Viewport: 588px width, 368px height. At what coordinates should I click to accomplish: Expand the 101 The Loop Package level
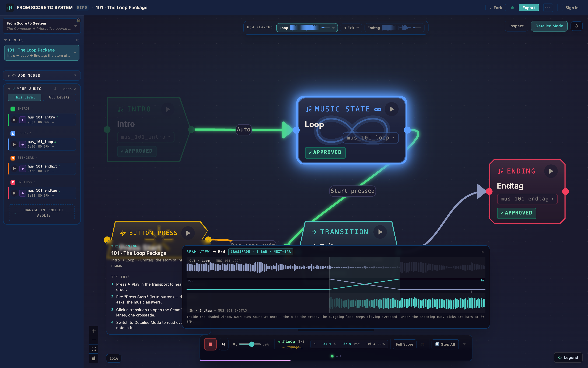pos(75,53)
